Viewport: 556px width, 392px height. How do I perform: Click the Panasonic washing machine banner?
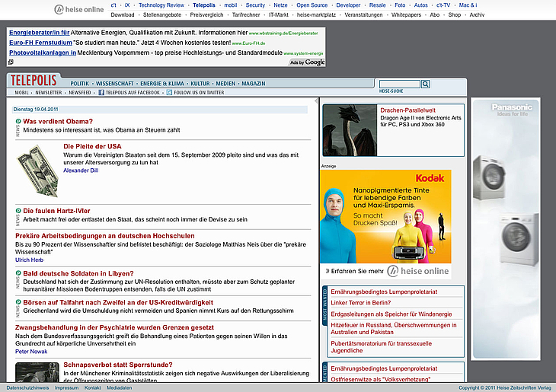(506, 229)
